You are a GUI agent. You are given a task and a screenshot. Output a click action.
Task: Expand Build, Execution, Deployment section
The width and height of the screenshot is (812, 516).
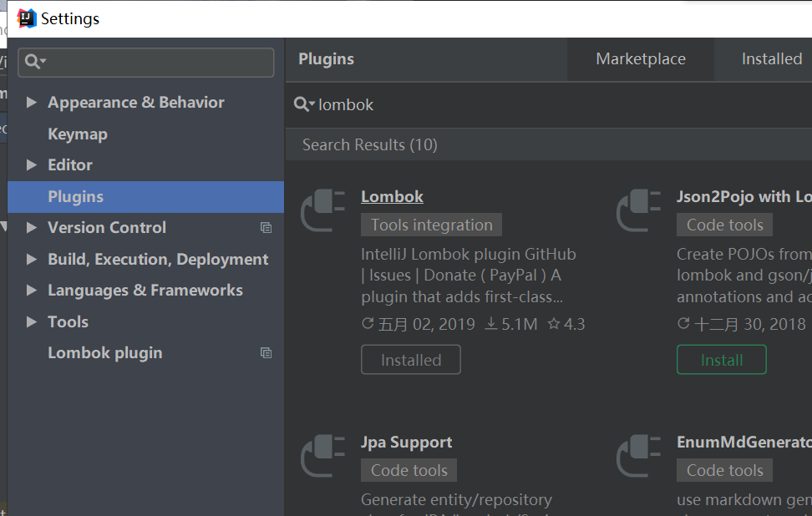pyautogui.click(x=32, y=259)
